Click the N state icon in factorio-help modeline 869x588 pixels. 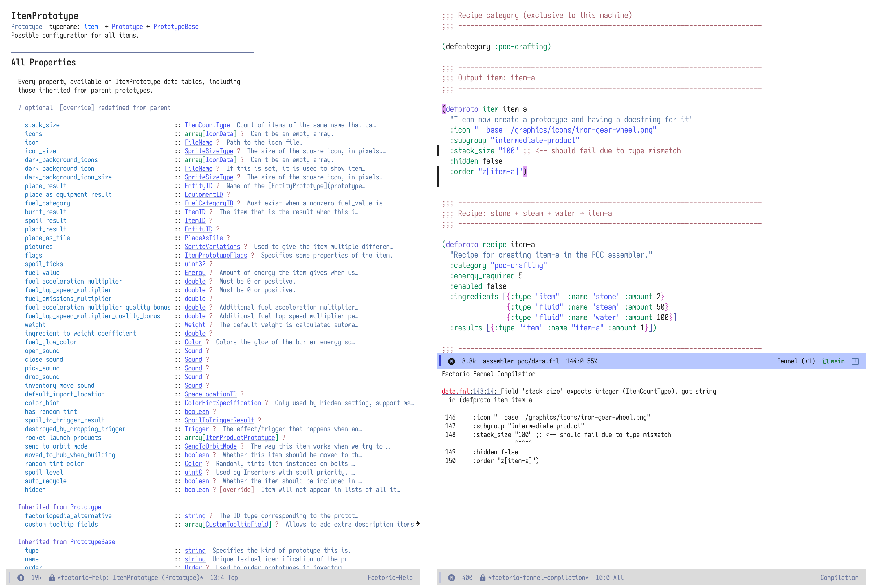coord(21,578)
